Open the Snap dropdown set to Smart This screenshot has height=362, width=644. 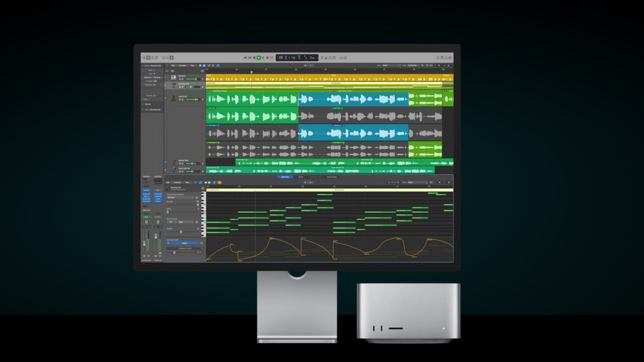(x=391, y=65)
